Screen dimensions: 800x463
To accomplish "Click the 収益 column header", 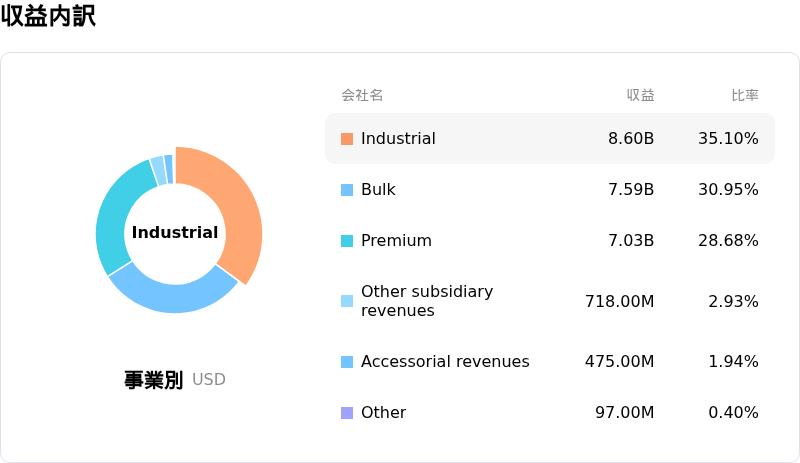I will [640, 95].
